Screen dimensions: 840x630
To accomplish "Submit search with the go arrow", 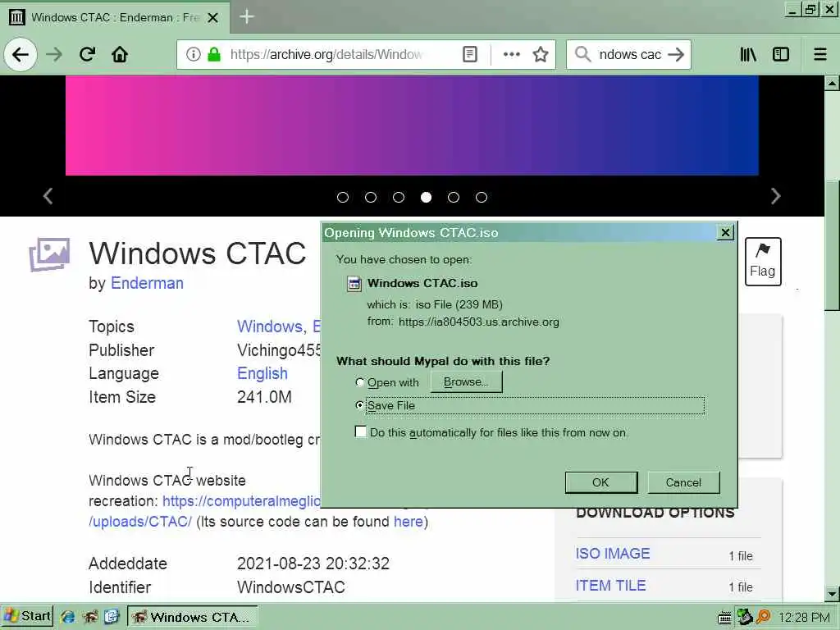I will point(677,54).
